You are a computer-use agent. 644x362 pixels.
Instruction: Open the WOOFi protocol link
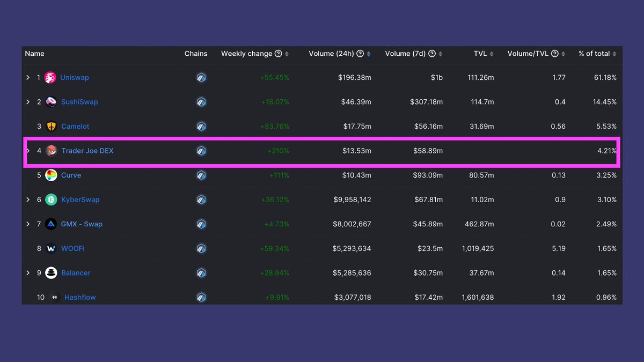(73, 248)
